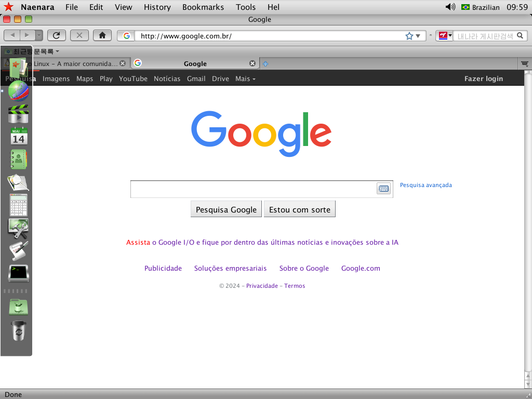Open the on-screen keyboard icon in Google search box
532x399 pixels.
coord(384,189)
